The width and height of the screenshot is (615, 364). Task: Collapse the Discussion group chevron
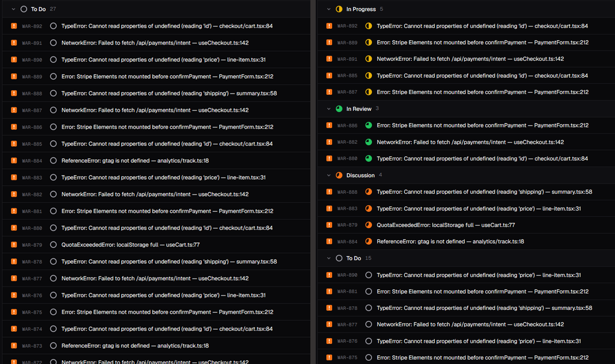pyautogui.click(x=328, y=175)
